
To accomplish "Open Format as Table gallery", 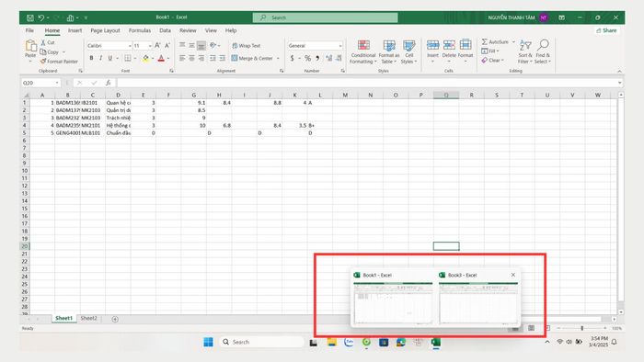I will [x=389, y=51].
